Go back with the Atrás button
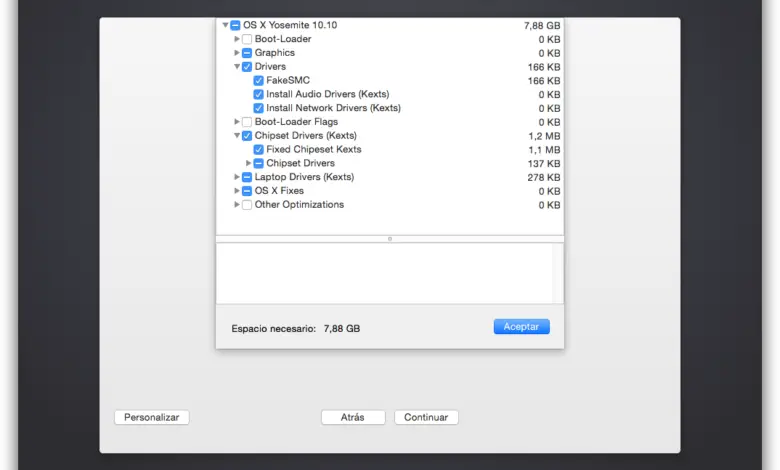Viewport: 780px width, 470px height. pyautogui.click(x=353, y=417)
